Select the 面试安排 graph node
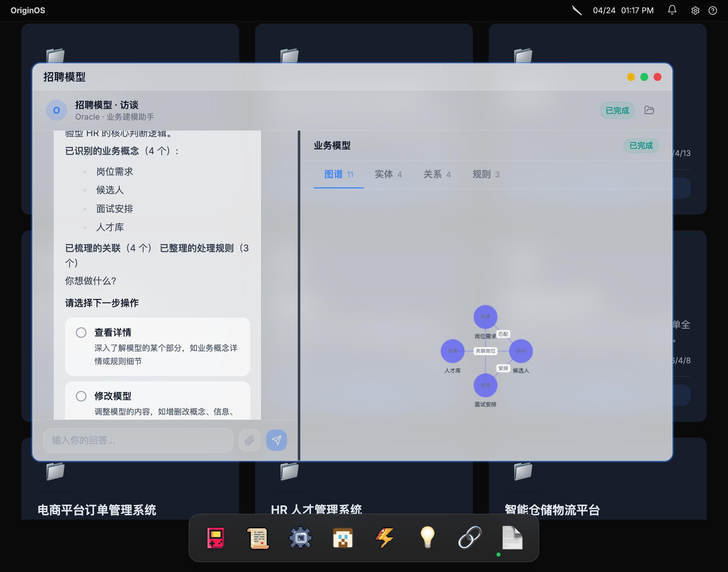Image resolution: width=728 pixels, height=572 pixels. coord(485,385)
